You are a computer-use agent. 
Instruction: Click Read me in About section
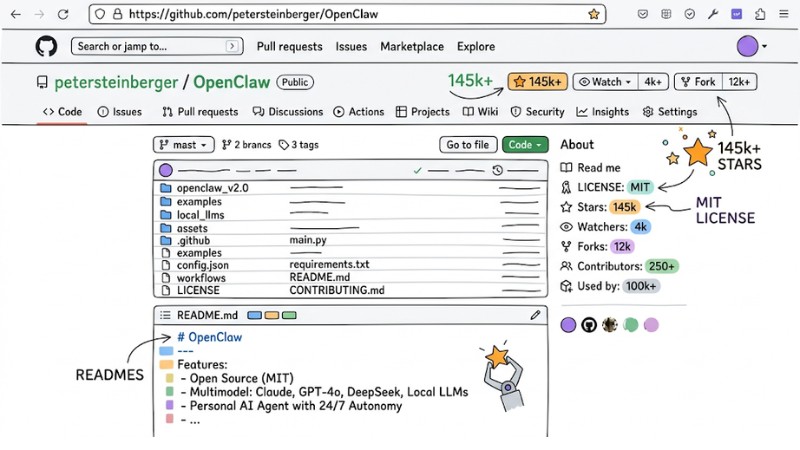[590, 167]
